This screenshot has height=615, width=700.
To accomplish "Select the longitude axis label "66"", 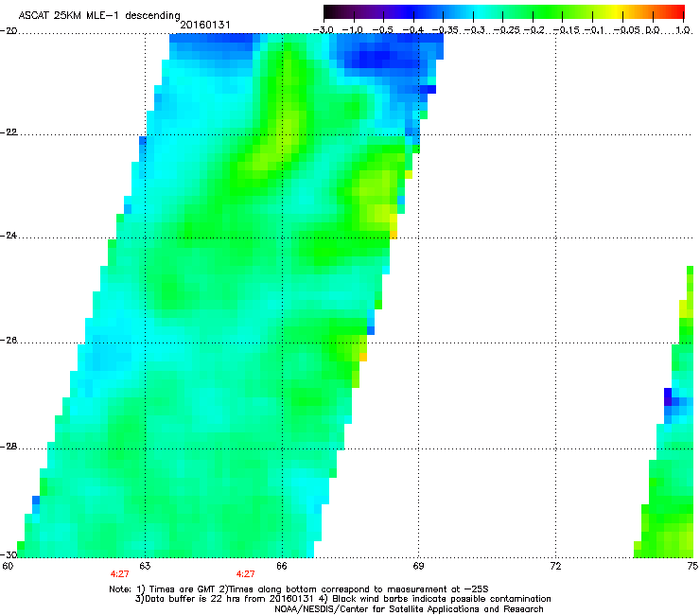I will [282, 566].
